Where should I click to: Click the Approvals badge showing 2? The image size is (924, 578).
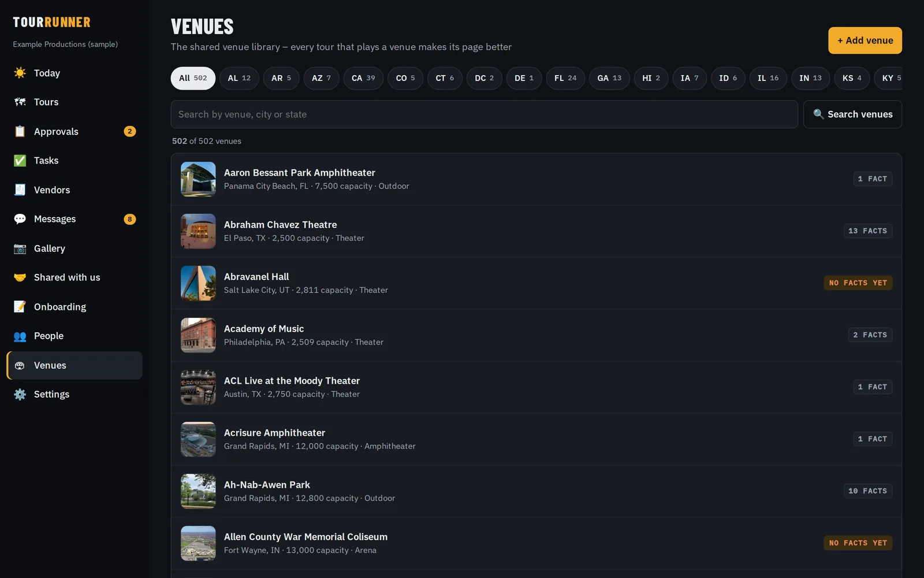pyautogui.click(x=130, y=131)
